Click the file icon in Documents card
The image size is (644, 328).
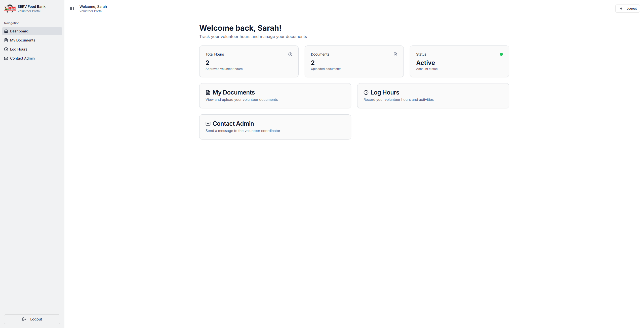point(395,54)
